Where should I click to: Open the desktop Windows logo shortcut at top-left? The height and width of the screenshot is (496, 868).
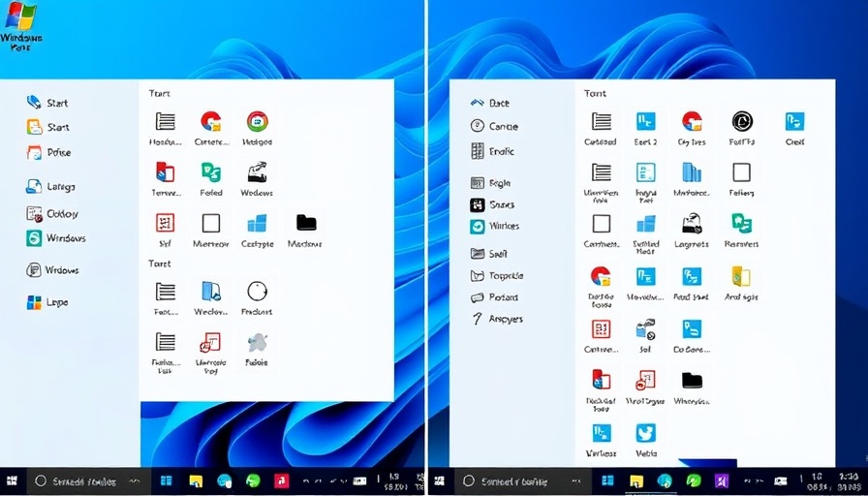(x=20, y=26)
